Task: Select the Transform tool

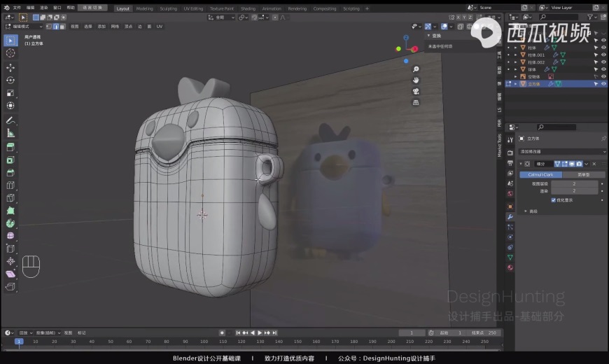Action: coord(10,106)
